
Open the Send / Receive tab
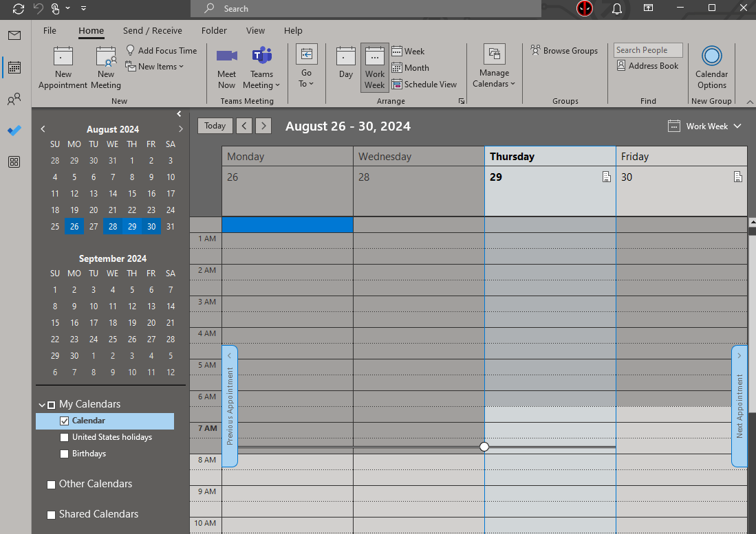click(x=152, y=30)
